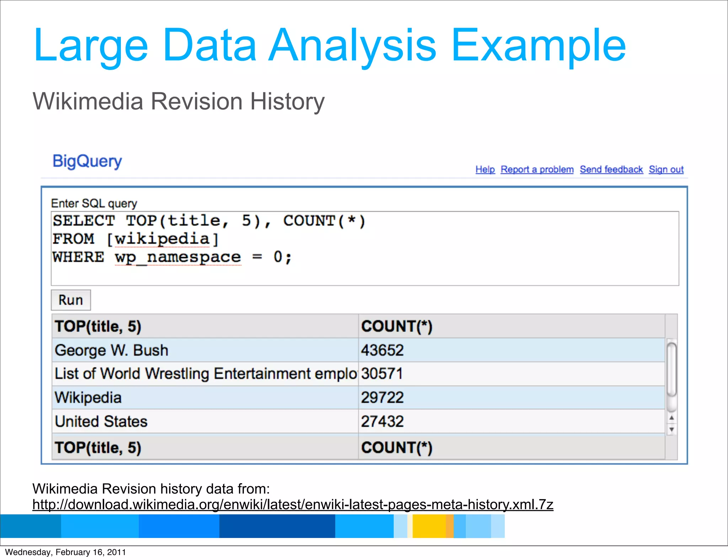Click the Run button
The height and width of the screenshot is (560, 728).
(x=71, y=300)
